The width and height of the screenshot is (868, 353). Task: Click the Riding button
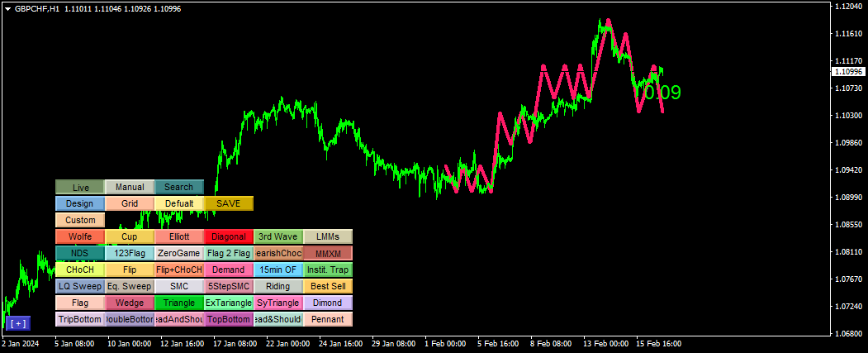[x=278, y=287]
